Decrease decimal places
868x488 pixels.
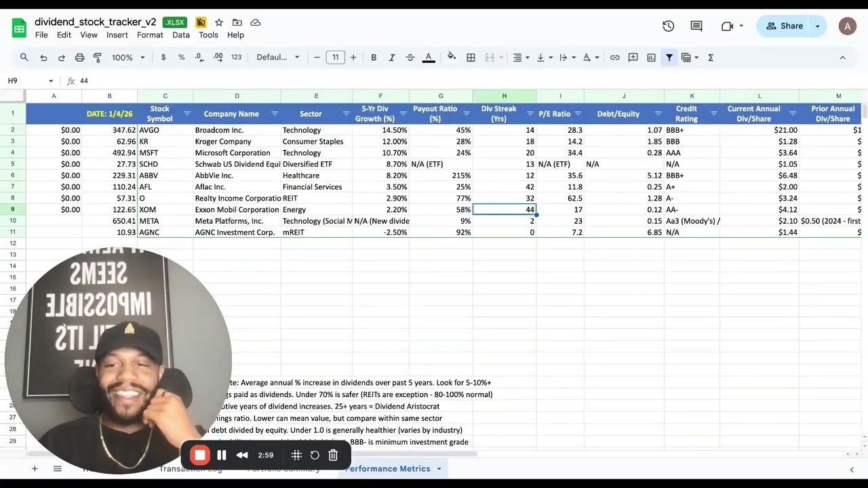199,58
